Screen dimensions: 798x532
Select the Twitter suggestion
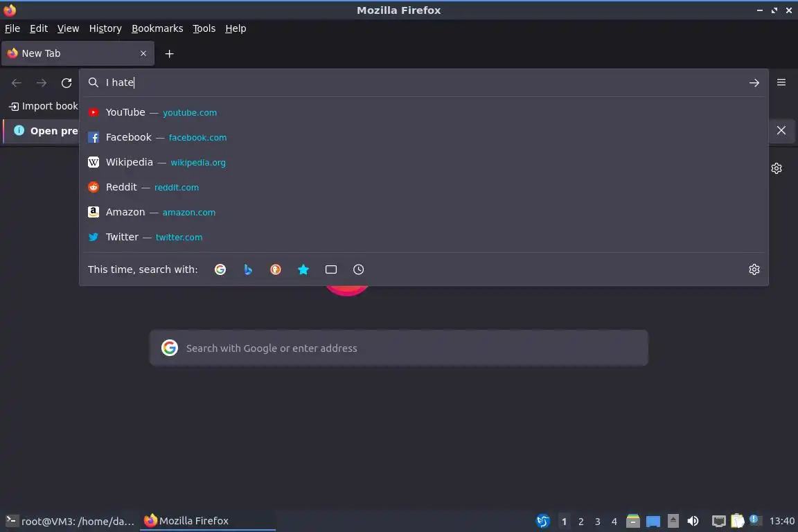[x=423, y=237]
